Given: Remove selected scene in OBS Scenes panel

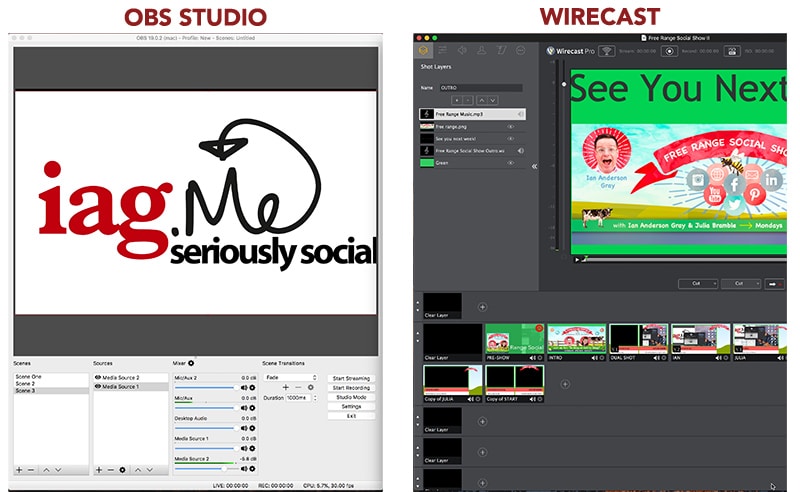Looking at the screenshot, I should click(x=31, y=470).
